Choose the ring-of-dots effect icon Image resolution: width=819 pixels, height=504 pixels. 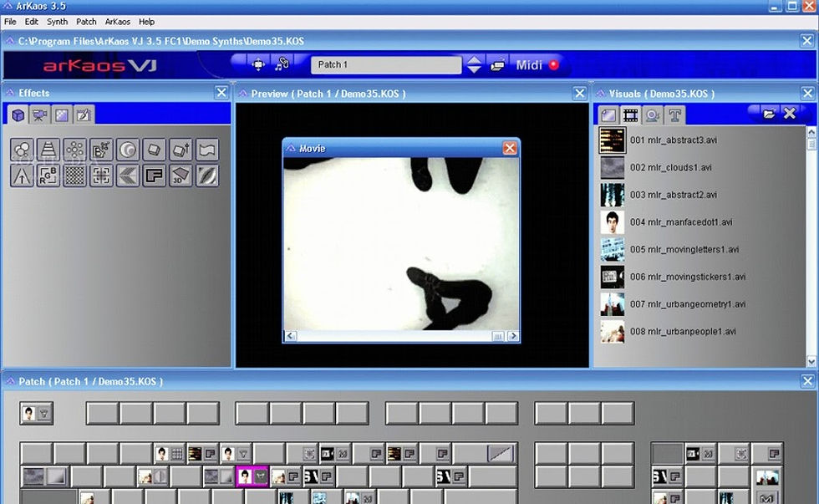74,150
